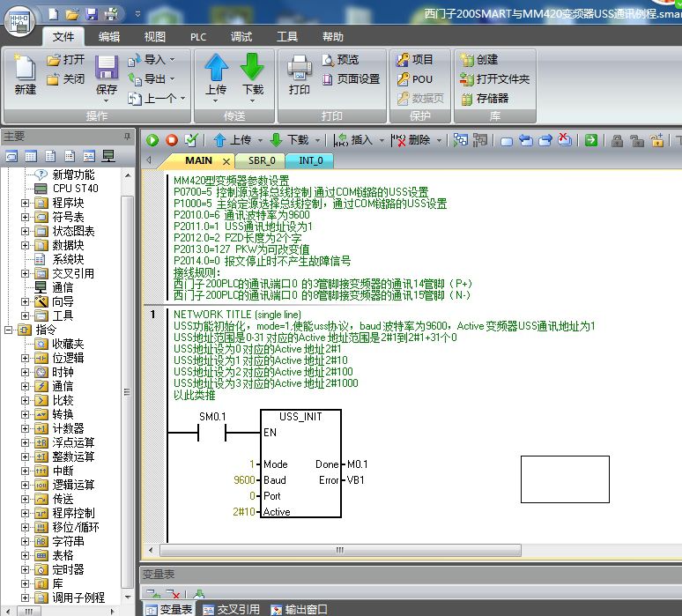Image resolution: width=682 pixels, height=616 pixels.
Task: Expand the 程序块 tree node
Action: [26, 203]
